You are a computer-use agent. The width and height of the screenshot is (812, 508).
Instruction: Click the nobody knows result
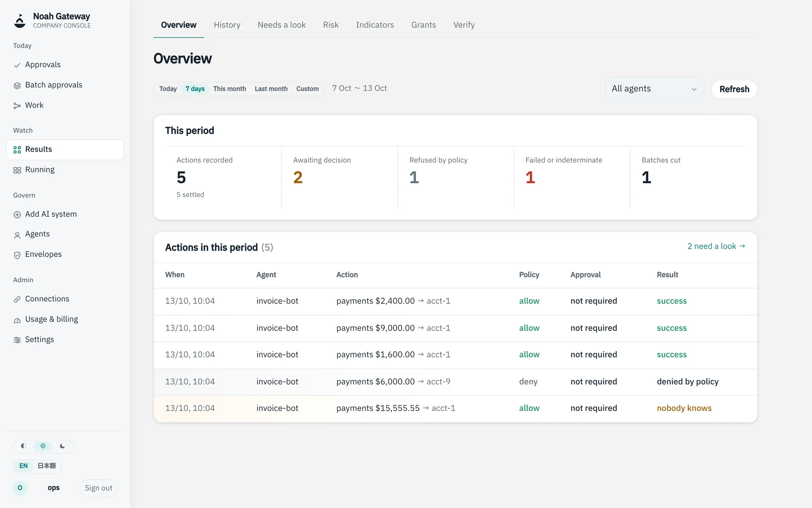click(684, 408)
